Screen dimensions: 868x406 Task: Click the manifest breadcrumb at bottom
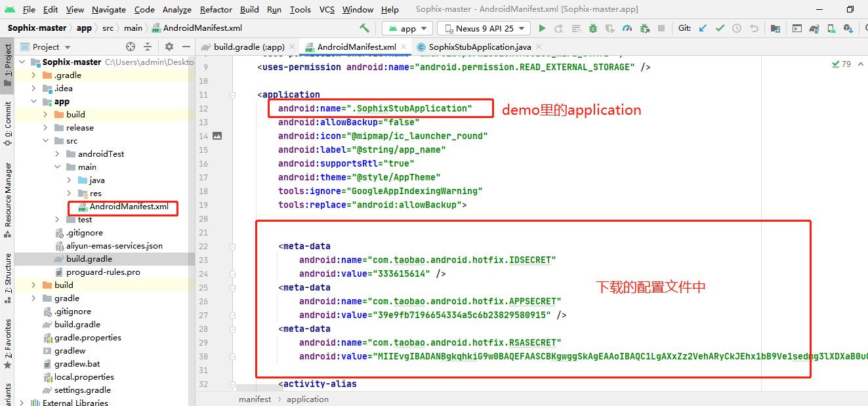coord(255,399)
